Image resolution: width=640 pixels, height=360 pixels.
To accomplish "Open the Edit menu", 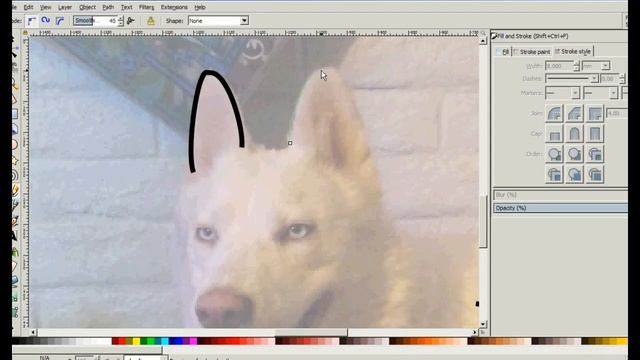I will tap(28, 7).
